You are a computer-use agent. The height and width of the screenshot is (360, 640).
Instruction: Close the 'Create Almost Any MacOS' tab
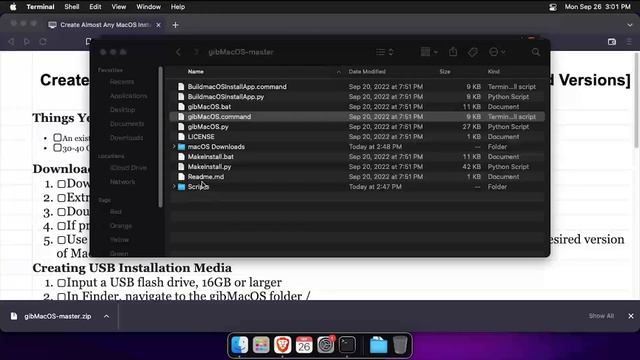(x=158, y=25)
